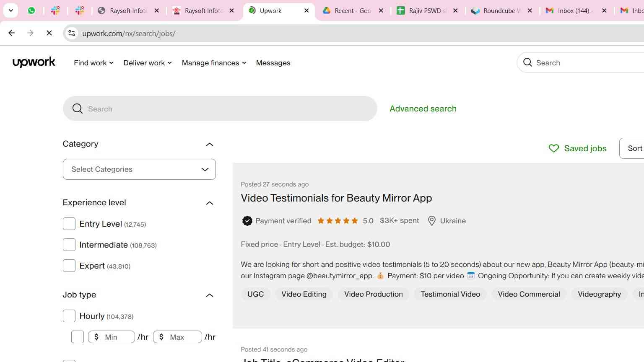Click the five-star client rating

tap(338, 221)
